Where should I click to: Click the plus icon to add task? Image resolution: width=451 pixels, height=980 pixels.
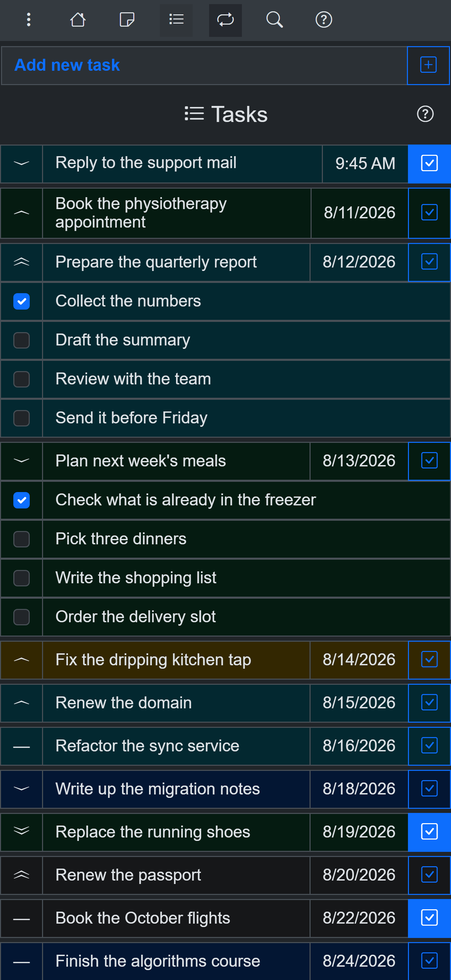(428, 65)
